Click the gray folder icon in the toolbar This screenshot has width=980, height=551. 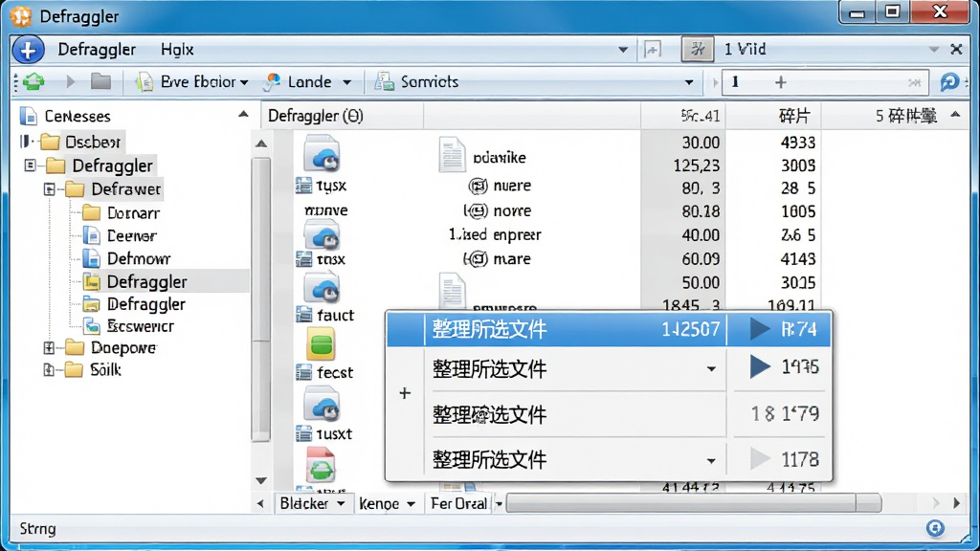[100, 82]
